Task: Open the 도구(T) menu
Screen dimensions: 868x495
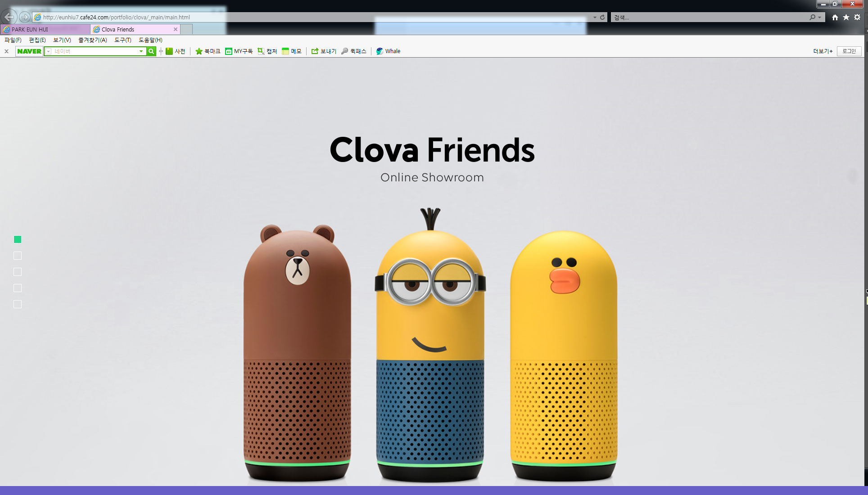Action: [123, 40]
